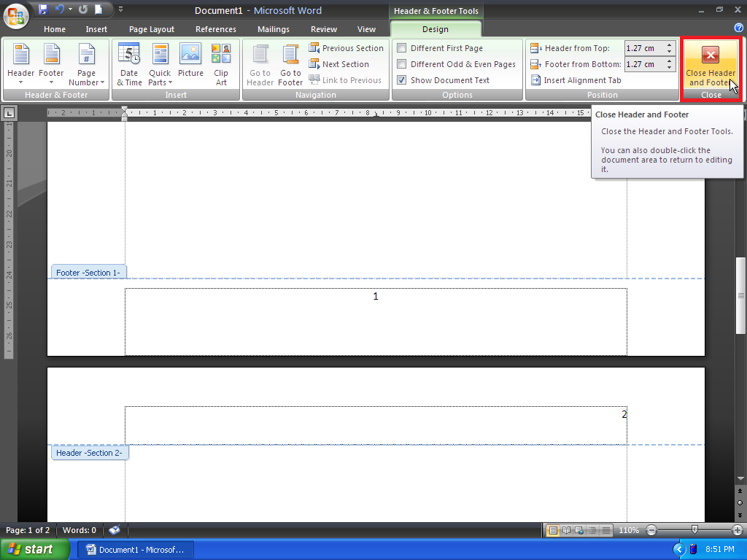Show hidden tray icons arrow
This screenshot has width=747, height=560.
pyautogui.click(x=679, y=550)
